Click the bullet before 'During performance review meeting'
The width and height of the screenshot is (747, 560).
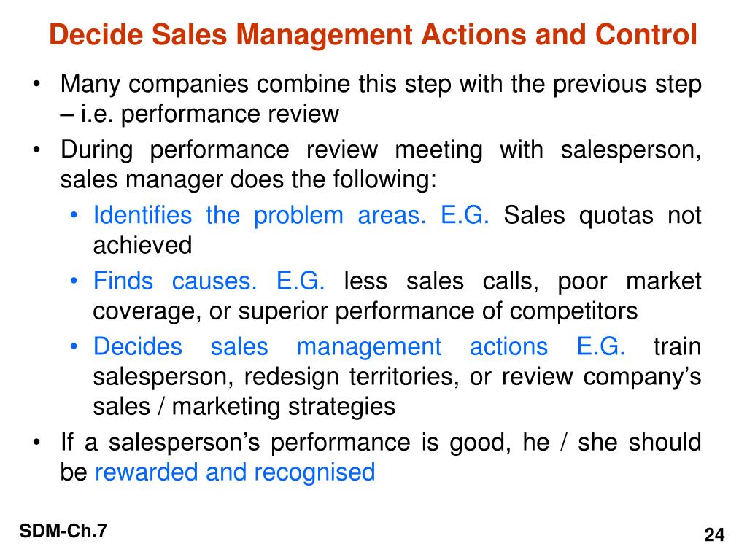(36, 150)
